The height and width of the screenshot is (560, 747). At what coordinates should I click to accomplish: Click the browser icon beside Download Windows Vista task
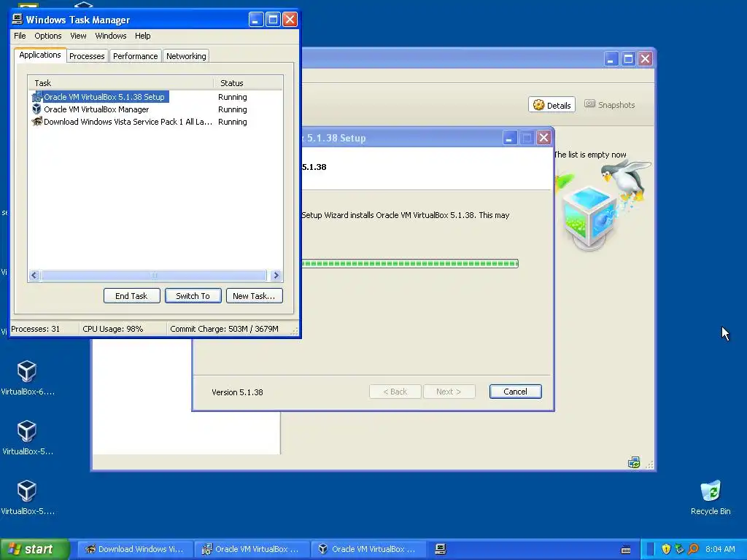click(x=36, y=122)
